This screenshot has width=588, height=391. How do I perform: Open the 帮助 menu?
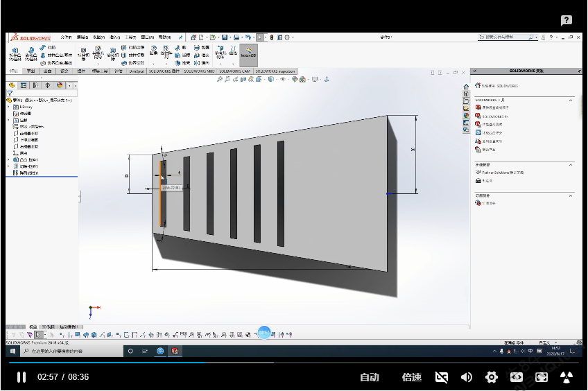pos(164,37)
